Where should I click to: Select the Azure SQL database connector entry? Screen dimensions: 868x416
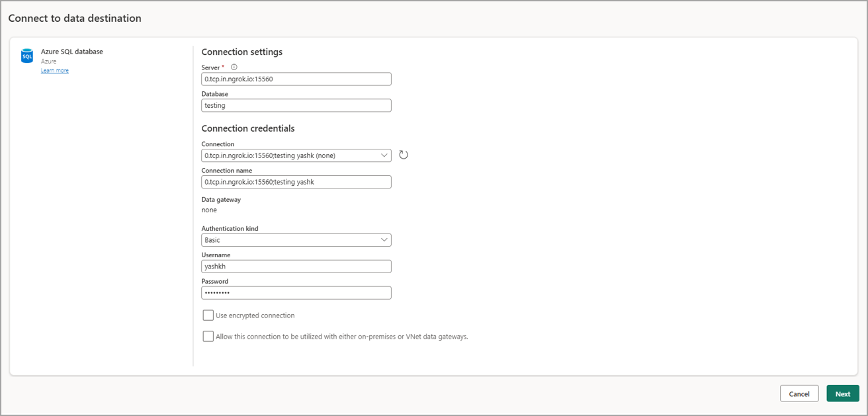pyautogui.click(x=71, y=56)
